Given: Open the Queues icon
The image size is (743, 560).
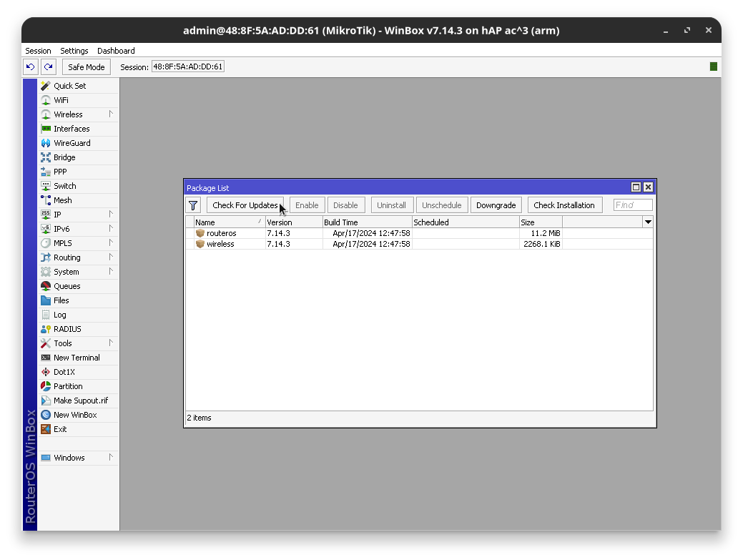Looking at the screenshot, I should pyautogui.click(x=46, y=286).
